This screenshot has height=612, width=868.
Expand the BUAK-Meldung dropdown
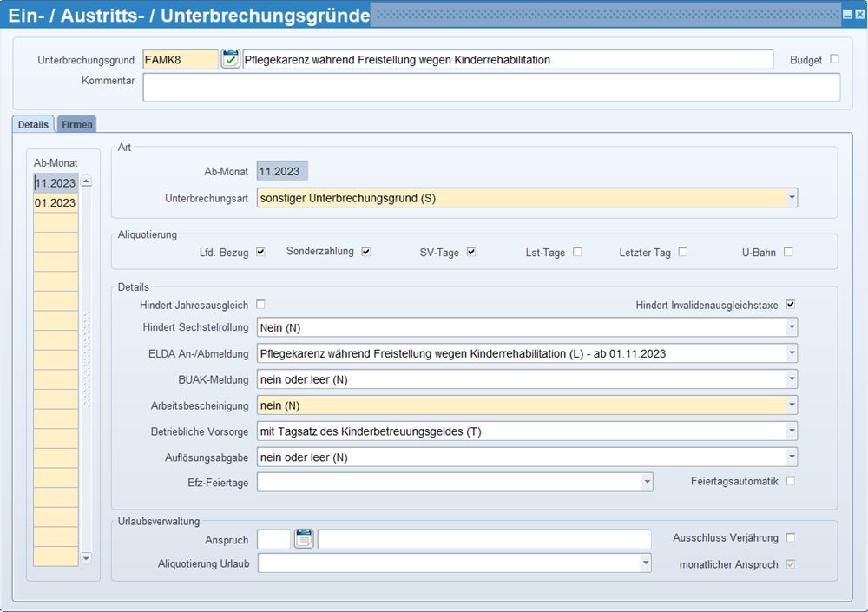point(792,379)
